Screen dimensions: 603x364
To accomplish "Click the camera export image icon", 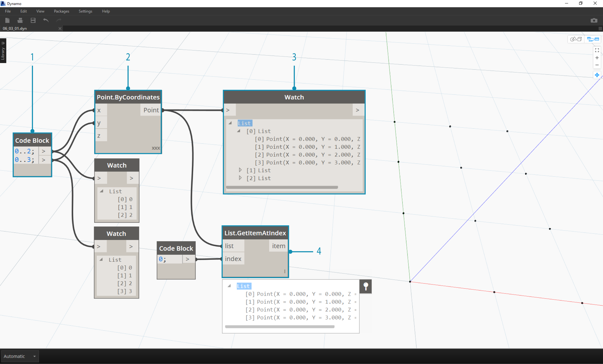I will [594, 20].
